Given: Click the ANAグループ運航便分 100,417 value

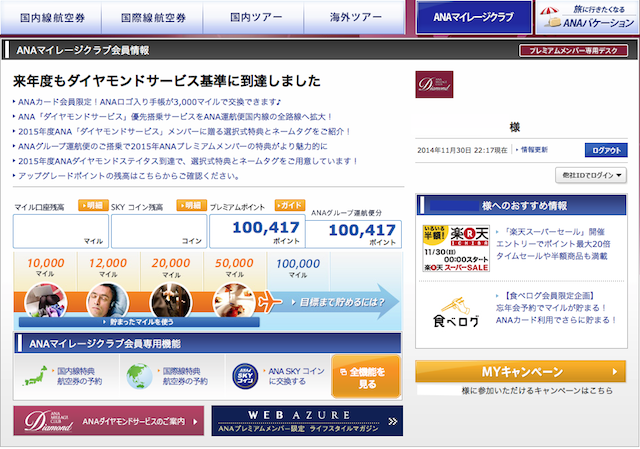Looking at the screenshot, I should tap(362, 230).
